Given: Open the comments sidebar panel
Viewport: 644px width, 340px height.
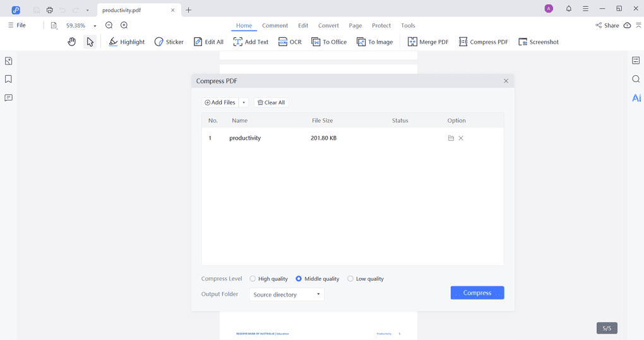Looking at the screenshot, I should point(8,97).
